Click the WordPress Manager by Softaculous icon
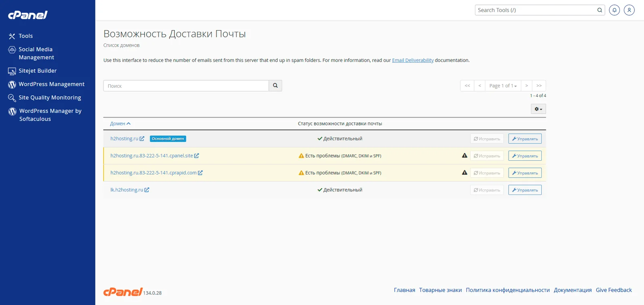644x305 pixels. (x=12, y=111)
